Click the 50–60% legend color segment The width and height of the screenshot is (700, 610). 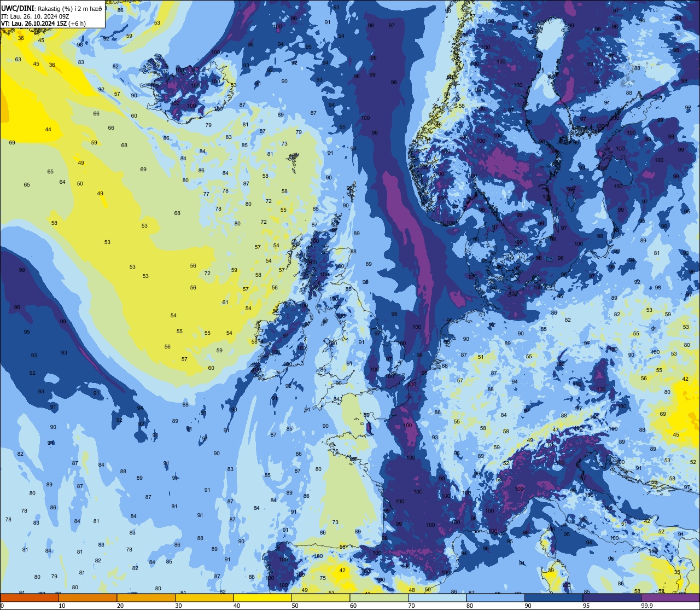(320, 597)
